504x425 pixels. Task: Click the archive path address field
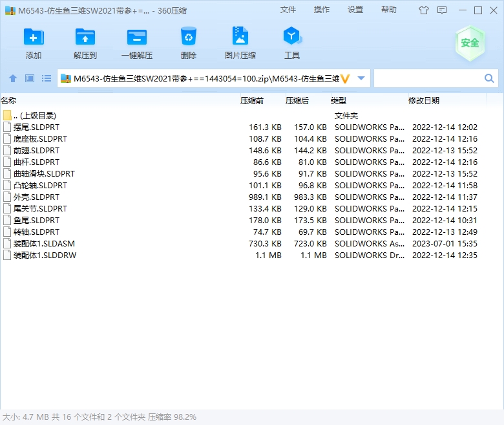coord(214,78)
